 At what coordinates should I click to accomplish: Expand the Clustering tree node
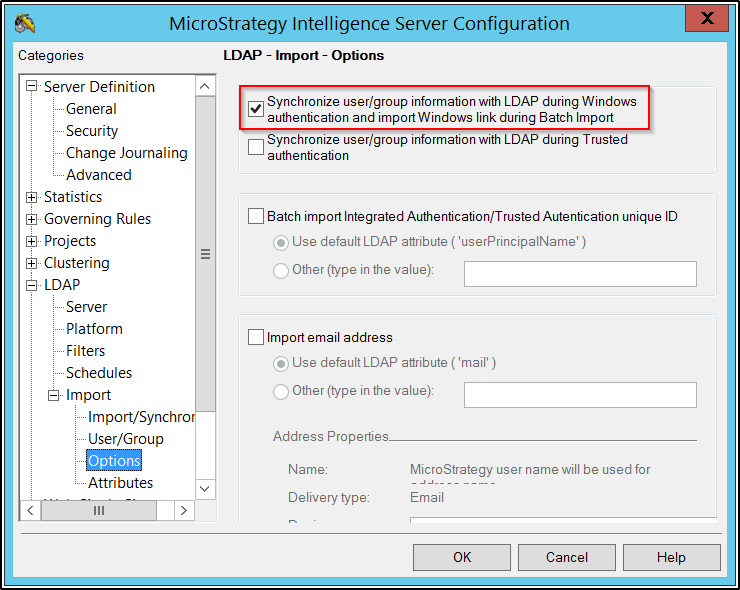pyautogui.click(x=32, y=263)
